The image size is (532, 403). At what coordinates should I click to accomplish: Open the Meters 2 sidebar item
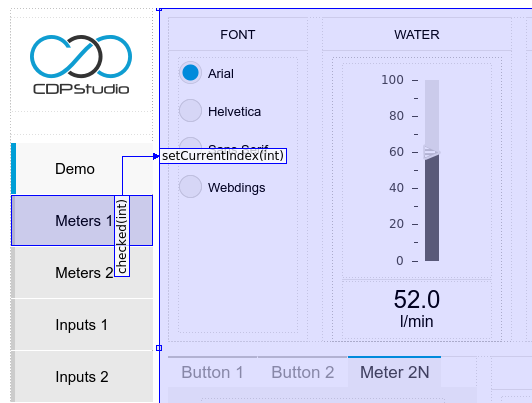82,273
